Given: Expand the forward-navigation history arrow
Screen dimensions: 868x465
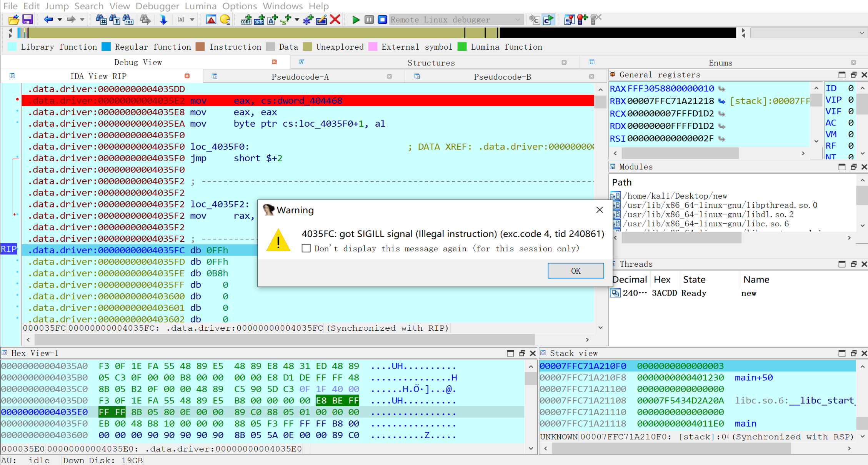Looking at the screenshot, I should pyautogui.click(x=82, y=19).
